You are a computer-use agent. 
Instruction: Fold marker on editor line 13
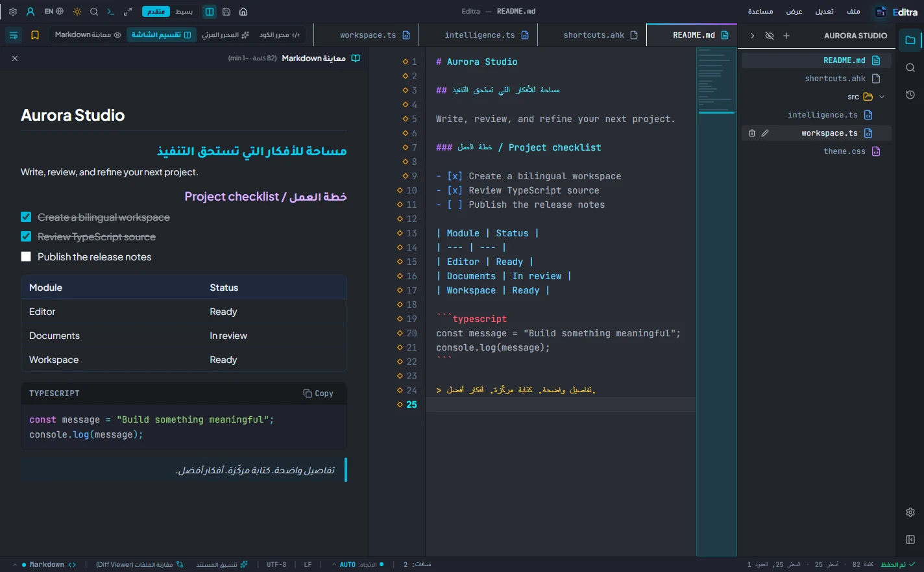tap(400, 233)
